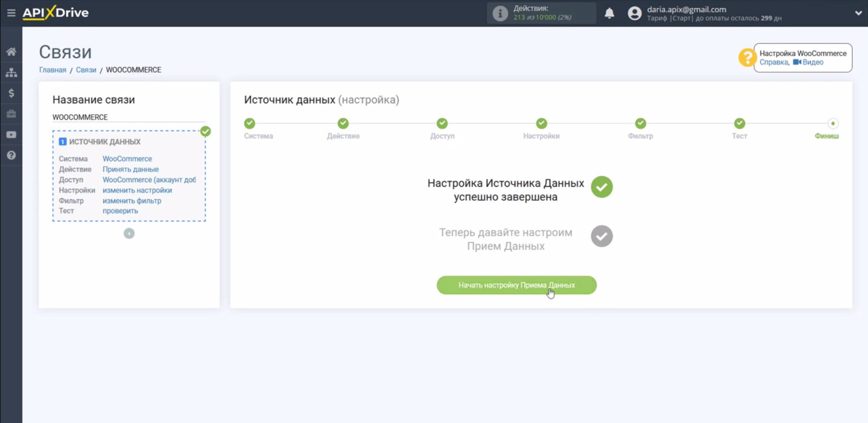Click the проверить test link
The height and width of the screenshot is (423, 868).
tap(120, 211)
